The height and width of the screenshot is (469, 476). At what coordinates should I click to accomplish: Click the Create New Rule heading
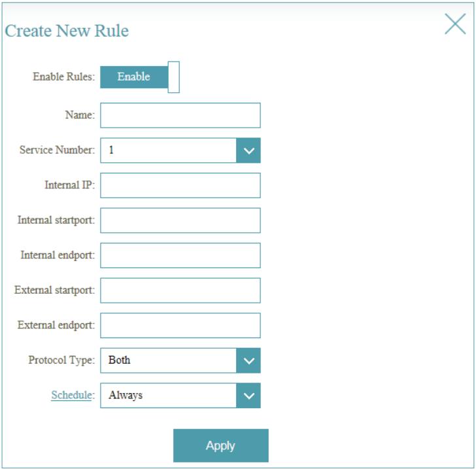(67, 31)
